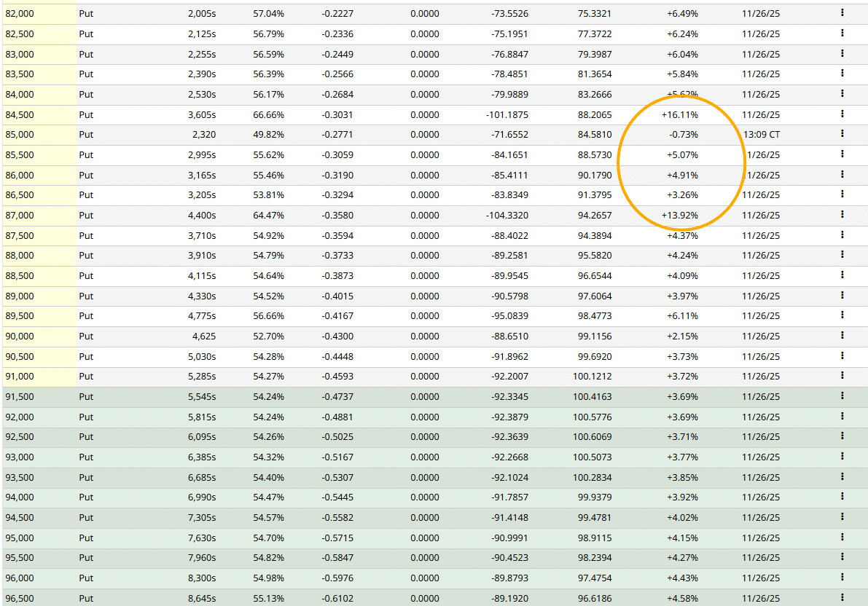The height and width of the screenshot is (606, 868).
Task: Open the options menu for 91,500 put
Action: (842, 396)
